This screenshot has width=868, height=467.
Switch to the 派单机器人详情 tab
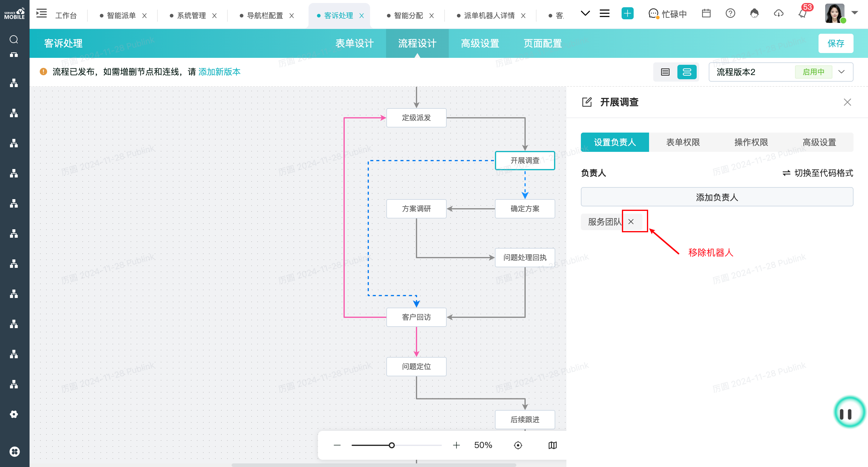point(489,15)
